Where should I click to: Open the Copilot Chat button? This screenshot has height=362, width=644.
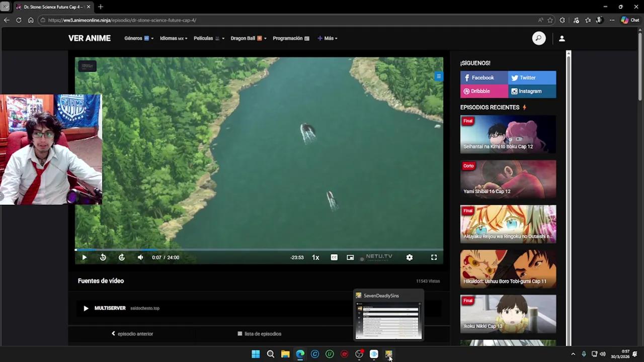630,20
